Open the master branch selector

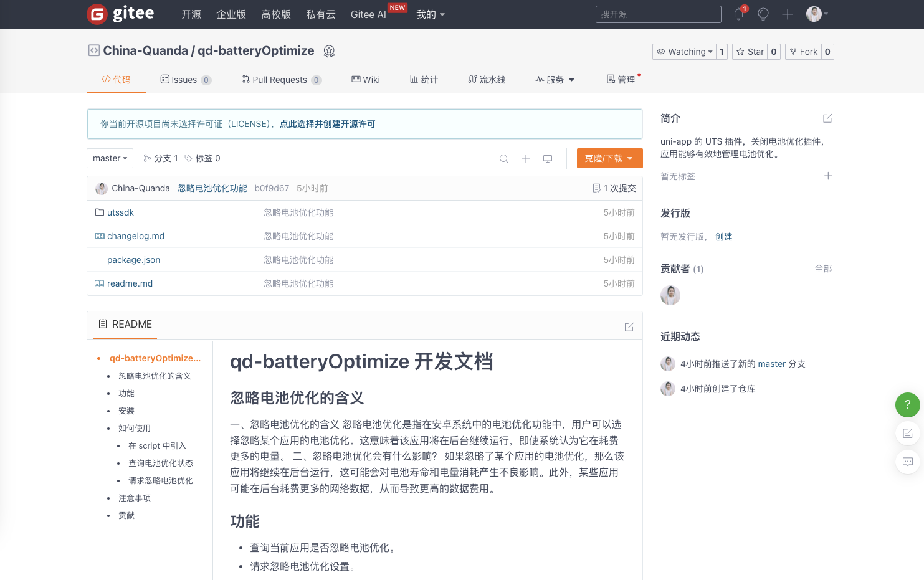click(110, 158)
